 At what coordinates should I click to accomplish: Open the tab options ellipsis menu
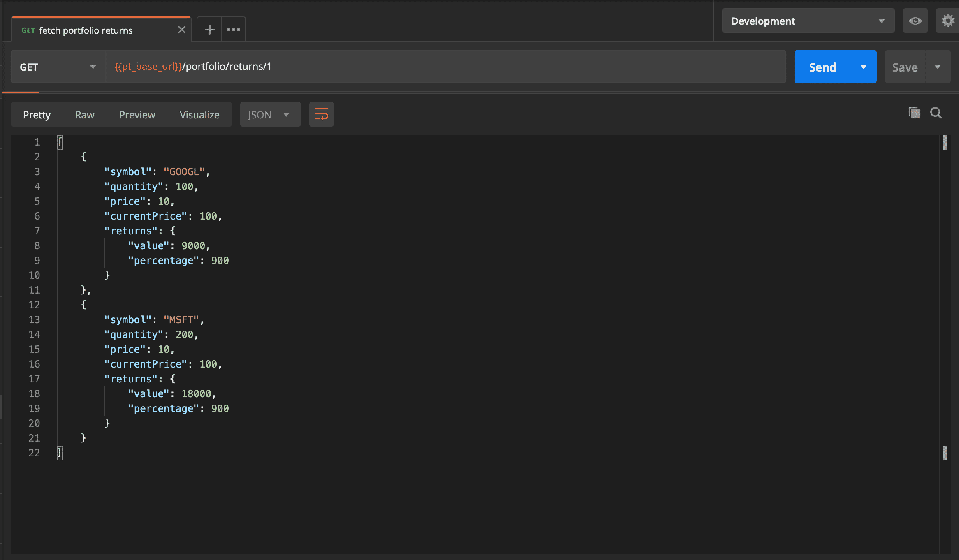coord(234,30)
